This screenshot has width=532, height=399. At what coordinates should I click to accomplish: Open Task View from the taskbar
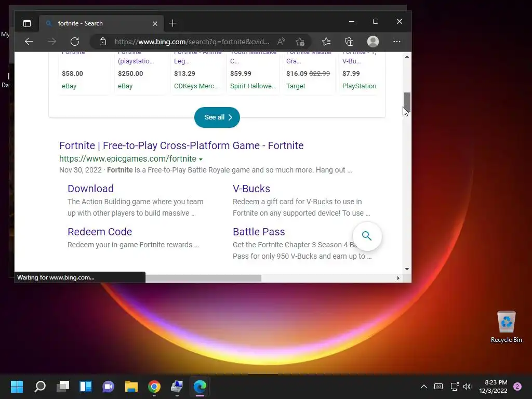point(63,387)
